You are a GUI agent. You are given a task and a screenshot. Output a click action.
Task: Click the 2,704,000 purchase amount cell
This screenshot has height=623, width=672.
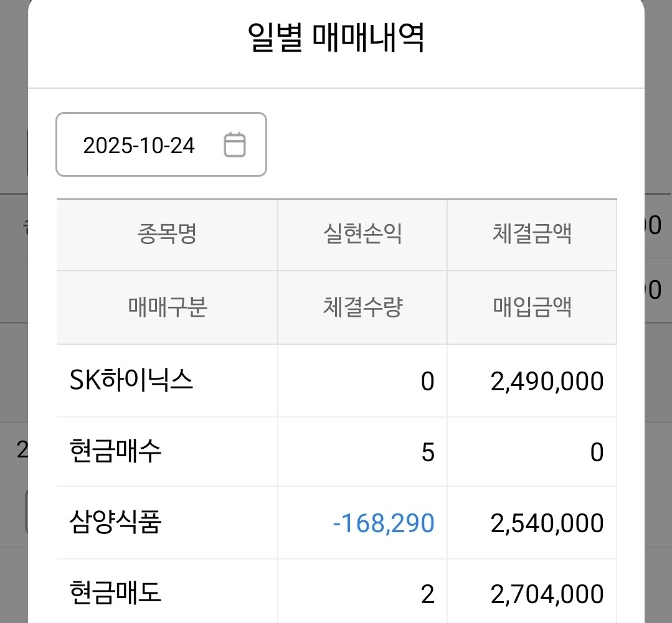(547, 594)
